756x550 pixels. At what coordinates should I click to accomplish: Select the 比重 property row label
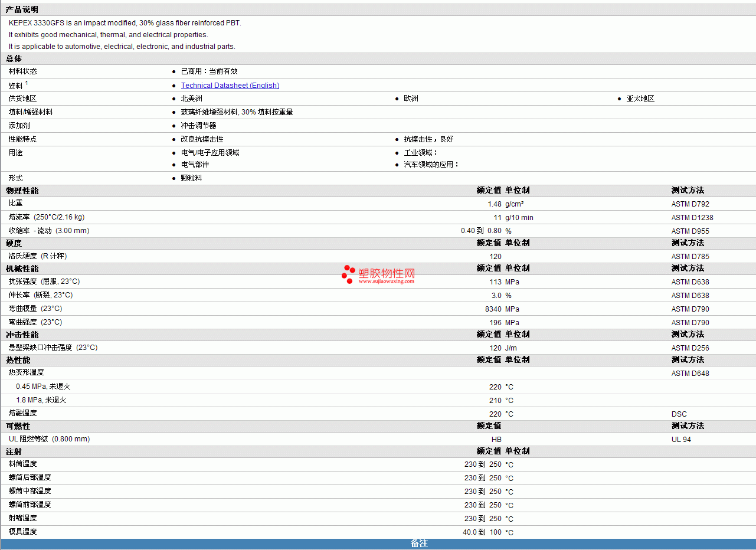tap(15, 203)
